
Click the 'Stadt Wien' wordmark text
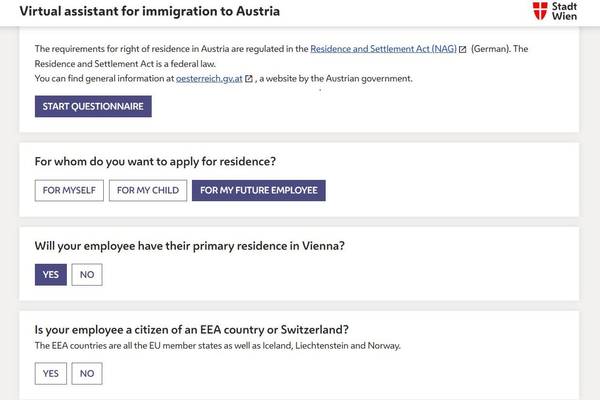click(565, 11)
